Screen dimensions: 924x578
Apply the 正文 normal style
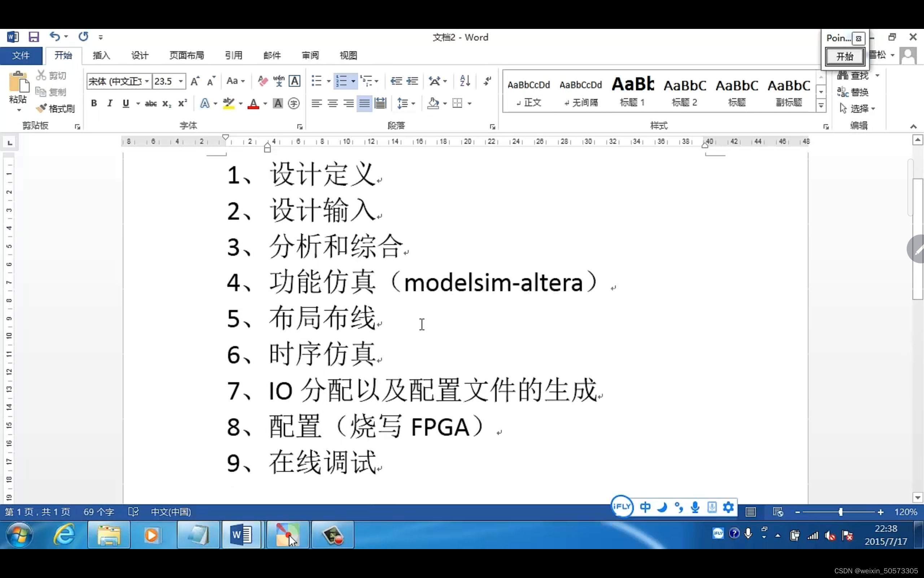[x=529, y=91]
